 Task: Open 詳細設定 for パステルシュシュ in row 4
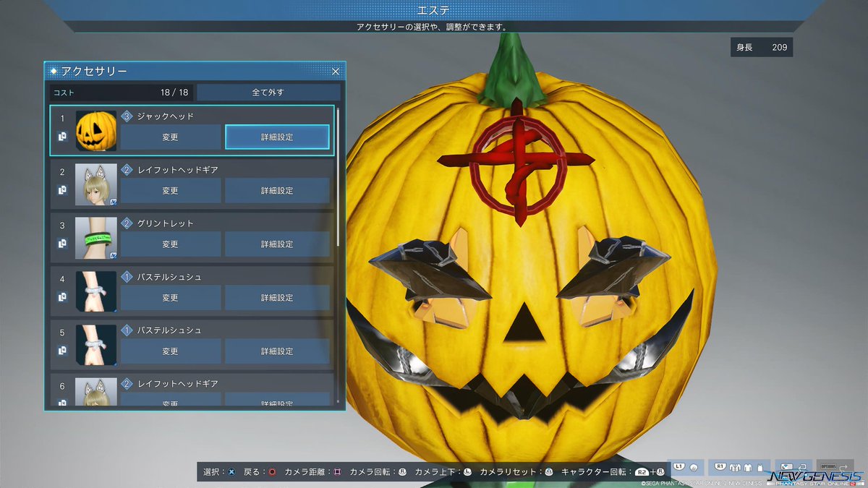pos(277,298)
